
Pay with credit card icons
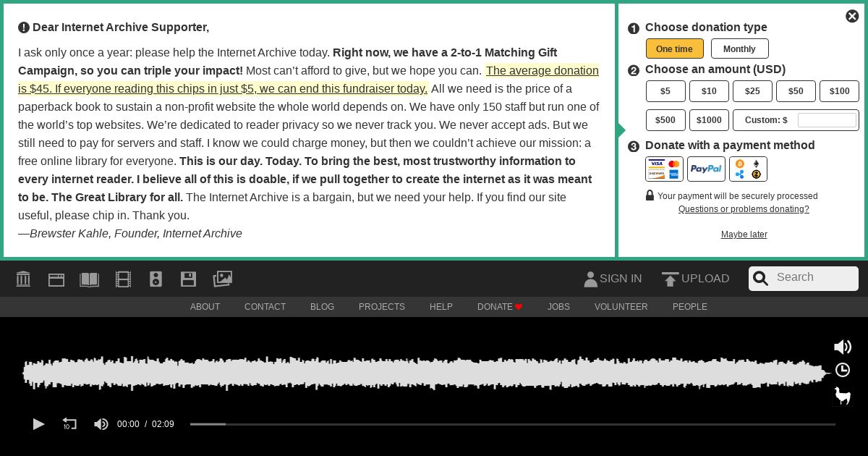pyautogui.click(x=664, y=169)
